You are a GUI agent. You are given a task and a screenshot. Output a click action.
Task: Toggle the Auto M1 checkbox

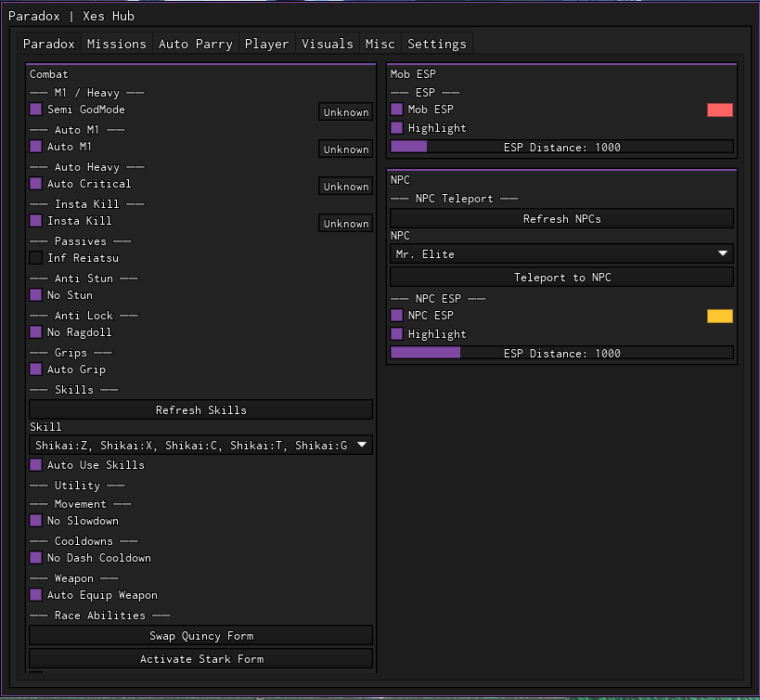coord(36,147)
